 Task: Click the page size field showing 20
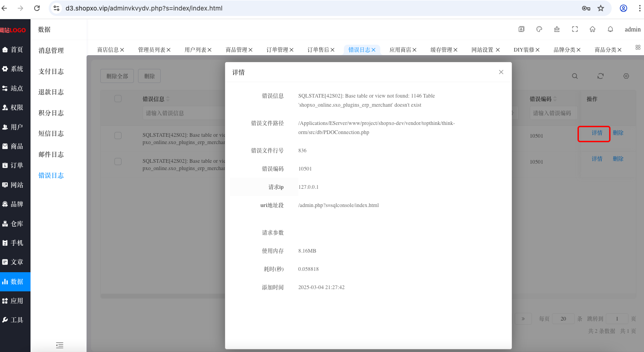pyautogui.click(x=563, y=319)
